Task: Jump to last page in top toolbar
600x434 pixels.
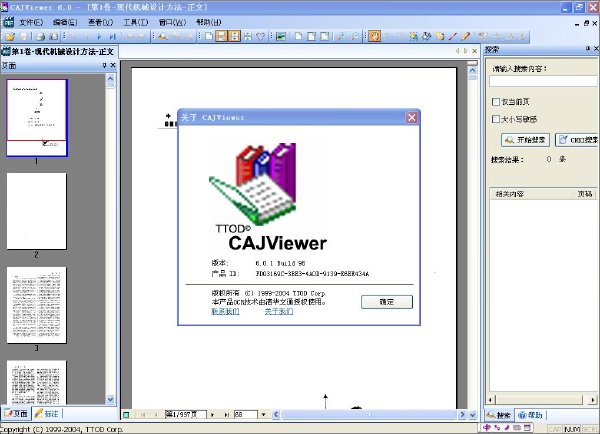Action: (112, 36)
